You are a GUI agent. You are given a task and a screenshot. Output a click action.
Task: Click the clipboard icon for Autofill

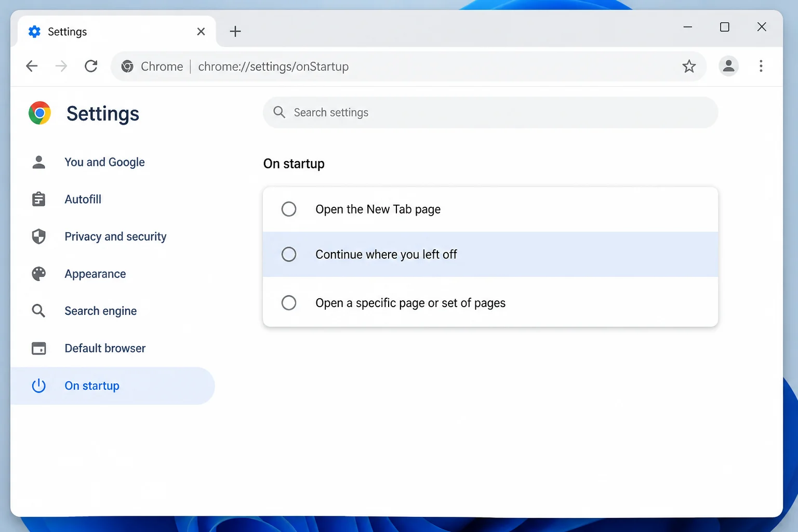pos(38,199)
